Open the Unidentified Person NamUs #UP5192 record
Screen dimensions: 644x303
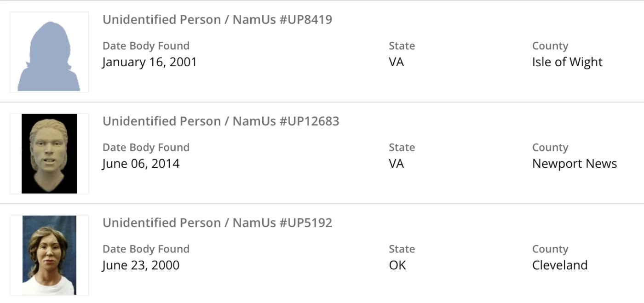click(x=217, y=223)
